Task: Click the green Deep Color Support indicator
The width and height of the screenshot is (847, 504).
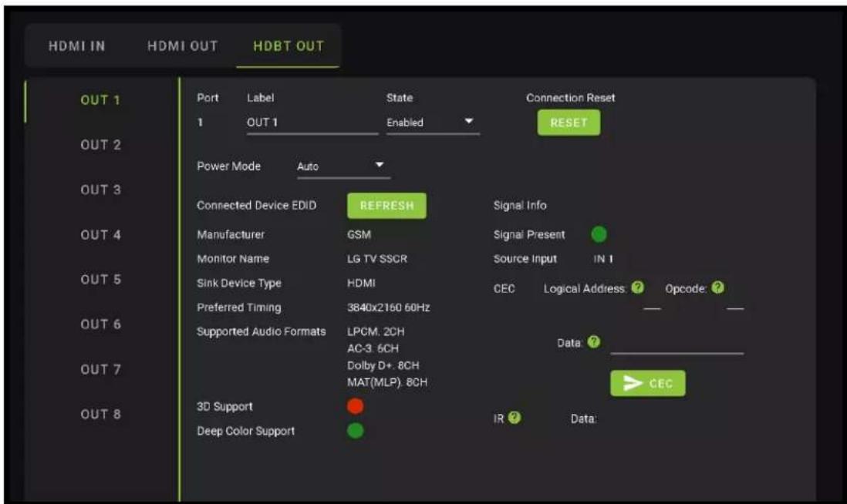Action: 355,430
